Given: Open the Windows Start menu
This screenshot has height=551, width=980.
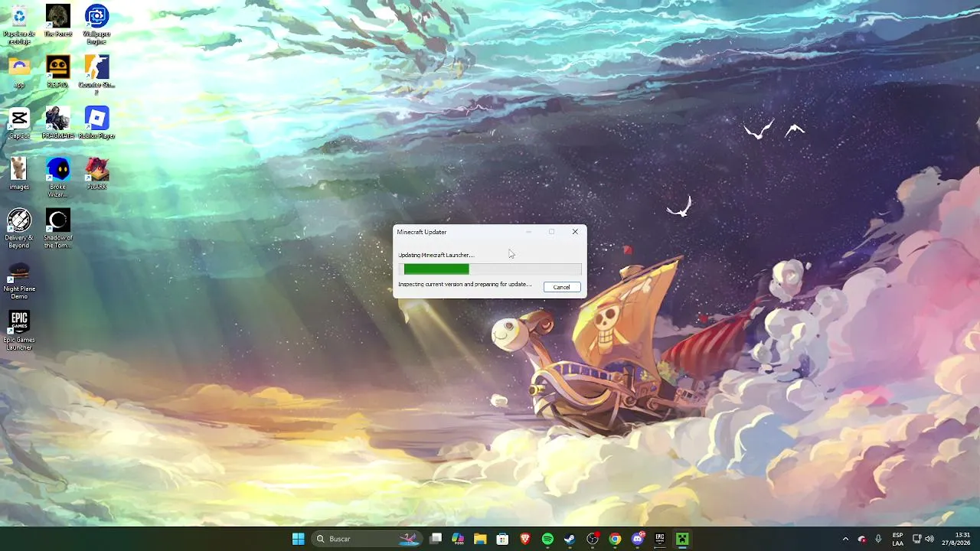Looking at the screenshot, I should pos(299,539).
